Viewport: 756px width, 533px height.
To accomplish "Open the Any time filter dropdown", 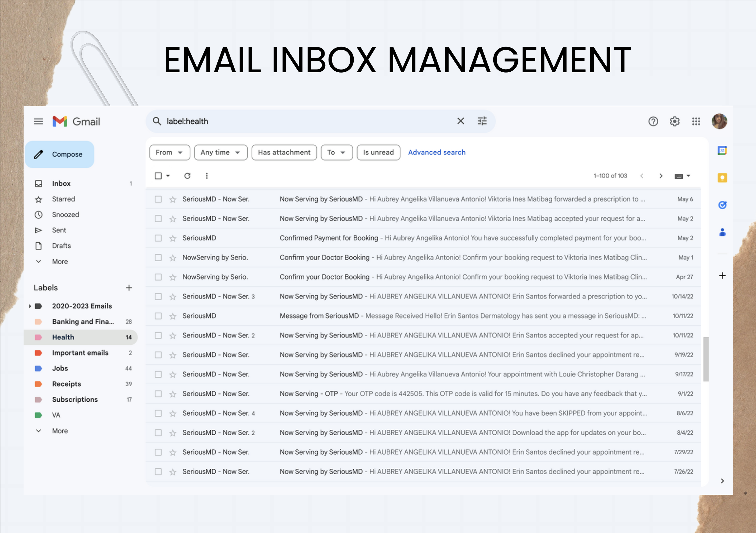I will pos(220,153).
